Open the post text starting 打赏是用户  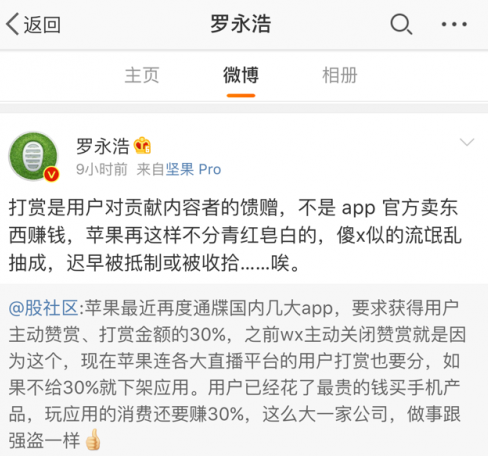coord(235,235)
